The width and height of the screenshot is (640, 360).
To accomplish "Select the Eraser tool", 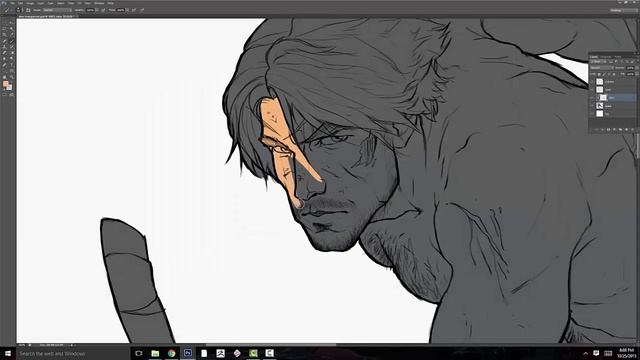I will coord(4,53).
